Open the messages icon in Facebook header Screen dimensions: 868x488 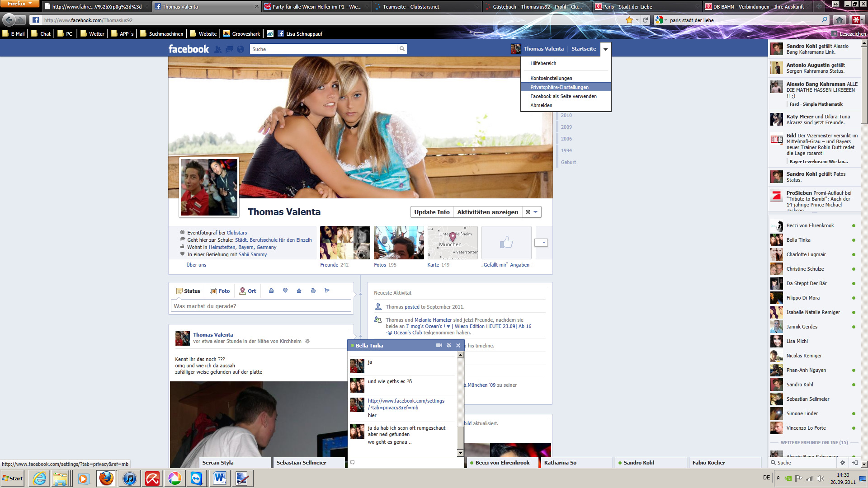coord(229,49)
